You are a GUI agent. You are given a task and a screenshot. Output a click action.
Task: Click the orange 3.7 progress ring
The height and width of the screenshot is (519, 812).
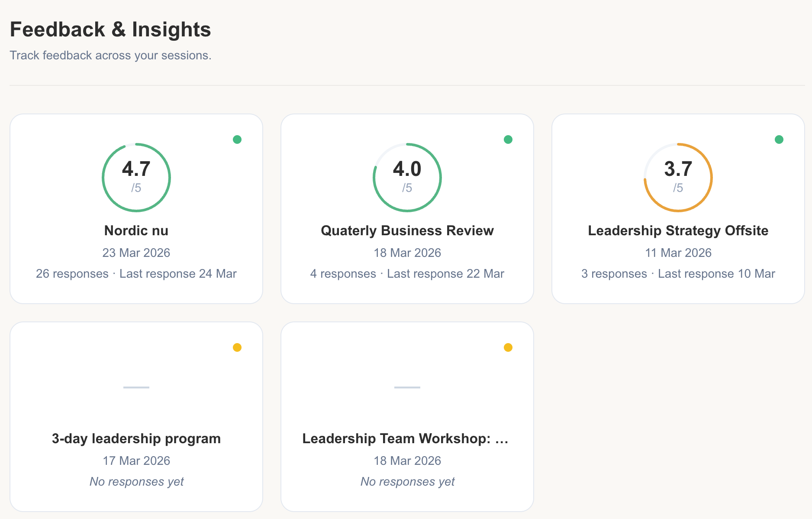click(x=678, y=177)
